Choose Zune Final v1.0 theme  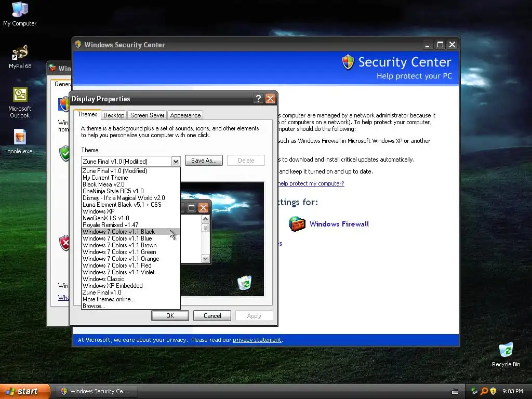130,292
